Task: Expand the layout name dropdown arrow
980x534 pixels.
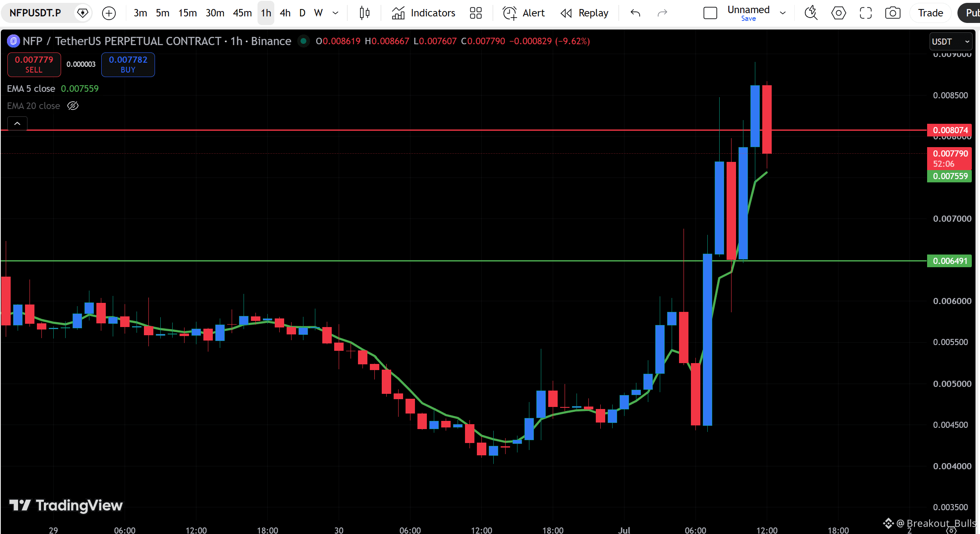Action: coord(783,13)
